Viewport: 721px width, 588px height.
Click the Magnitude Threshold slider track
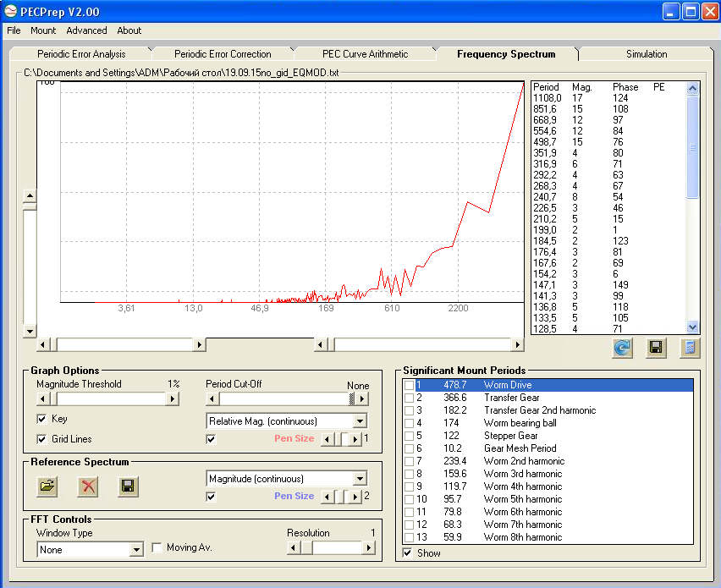[x=110, y=398]
